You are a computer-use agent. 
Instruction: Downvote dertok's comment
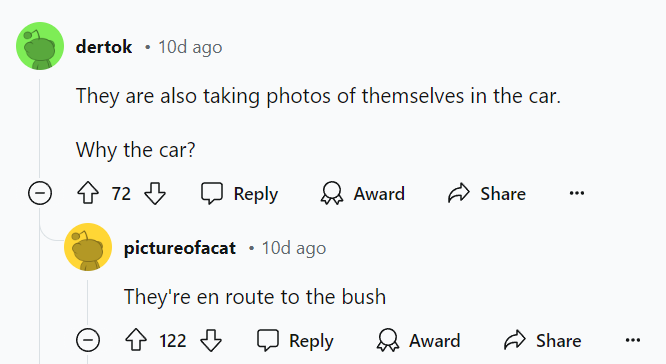[x=155, y=193]
